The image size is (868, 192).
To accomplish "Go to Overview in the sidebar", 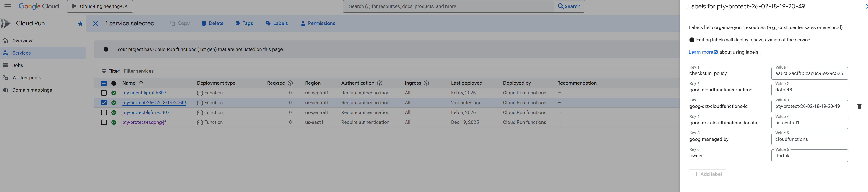I will pyautogui.click(x=22, y=41).
